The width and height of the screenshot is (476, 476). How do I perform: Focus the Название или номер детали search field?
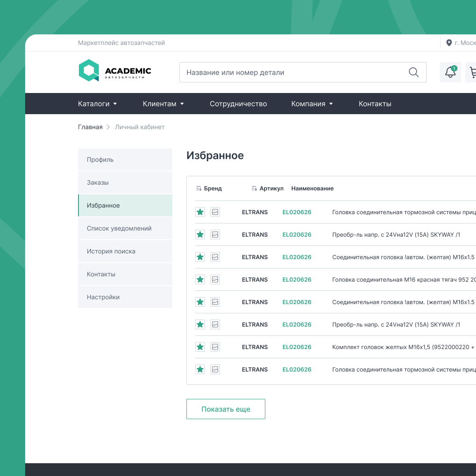pyautogui.click(x=303, y=72)
